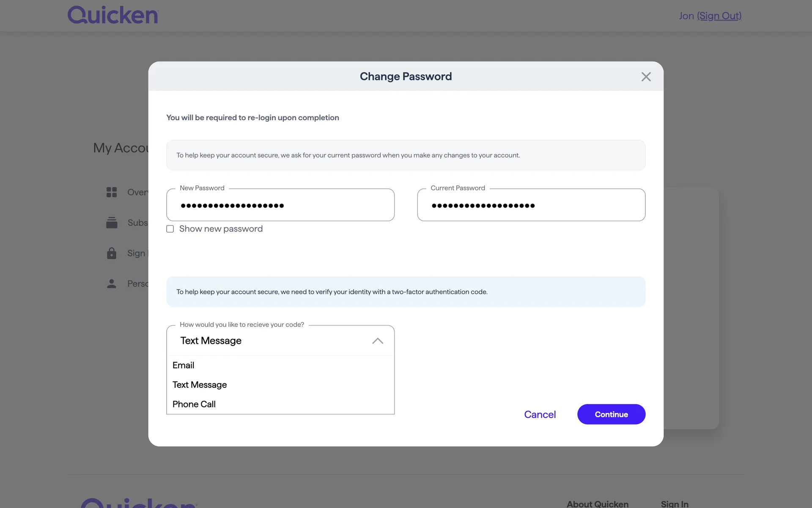The height and width of the screenshot is (508, 812).
Task: Select Email from the dropdown list
Action: click(184, 365)
